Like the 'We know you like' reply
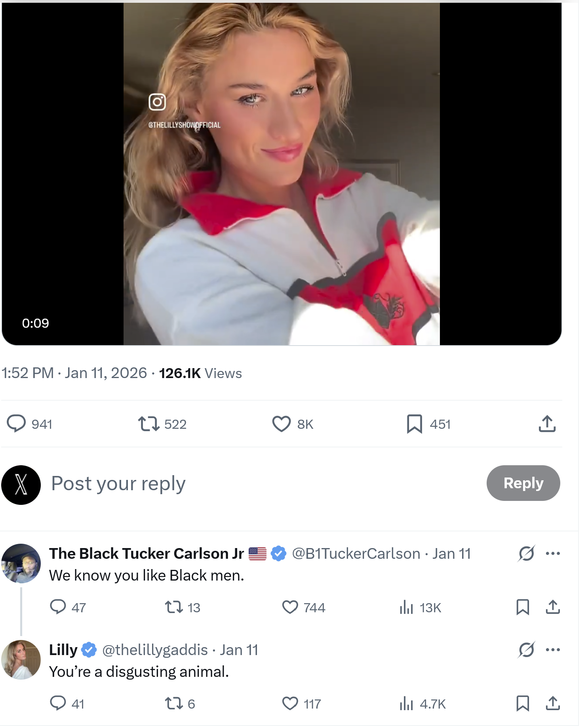Image resolution: width=588 pixels, height=726 pixels. click(290, 607)
